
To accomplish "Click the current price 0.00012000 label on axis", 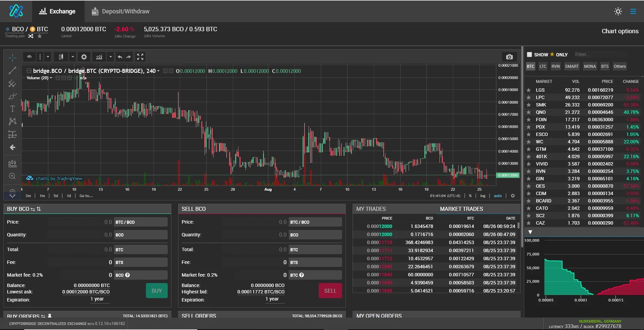I will point(507,175).
